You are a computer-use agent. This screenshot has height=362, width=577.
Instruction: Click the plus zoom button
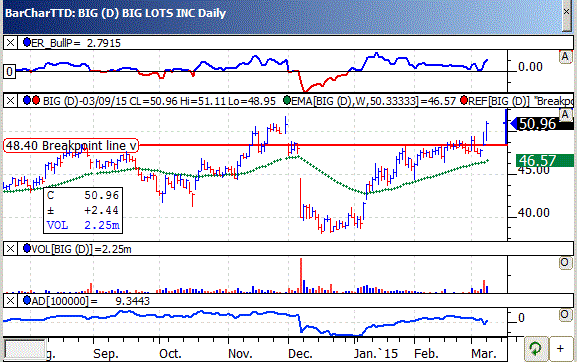[560, 348]
